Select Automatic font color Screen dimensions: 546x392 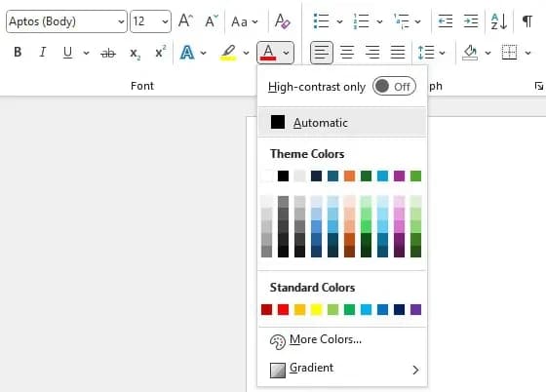tap(342, 122)
